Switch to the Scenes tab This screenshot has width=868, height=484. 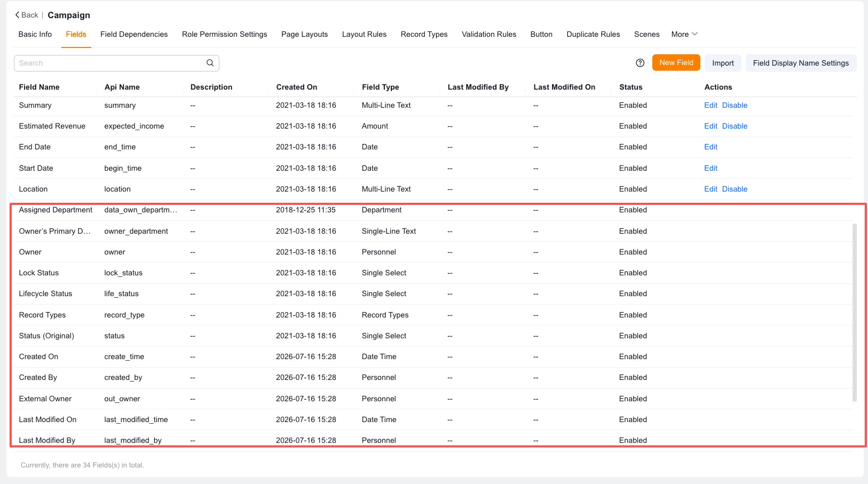pyautogui.click(x=647, y=34)
